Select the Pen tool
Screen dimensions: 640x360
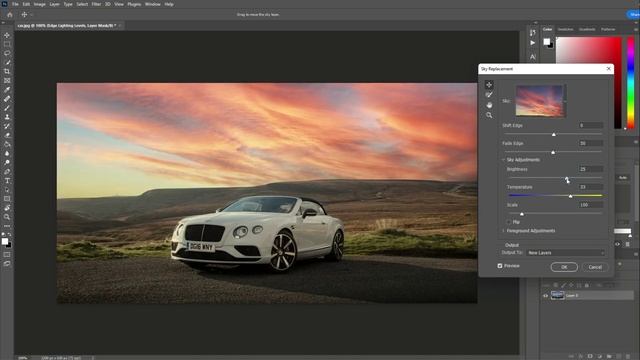pyautogui.click(x=7, y=171)
